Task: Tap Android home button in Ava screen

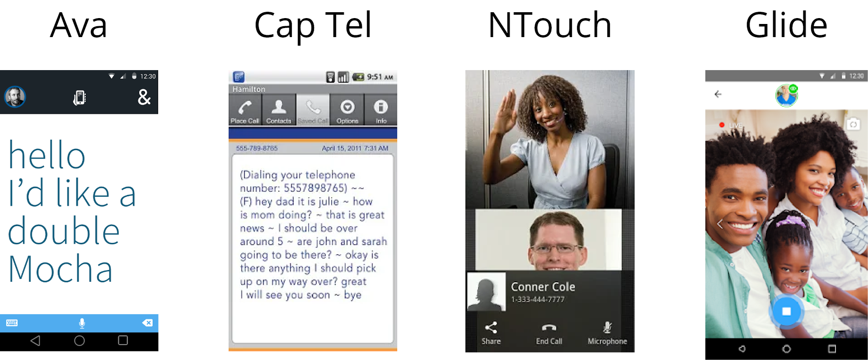Action: pyautogui.click(x=80, y=341)
